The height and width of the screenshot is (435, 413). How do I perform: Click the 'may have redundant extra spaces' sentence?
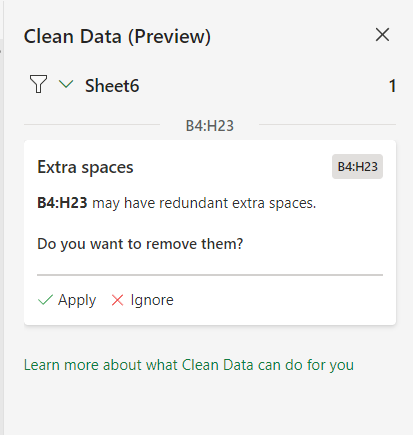tap(204, 203)
